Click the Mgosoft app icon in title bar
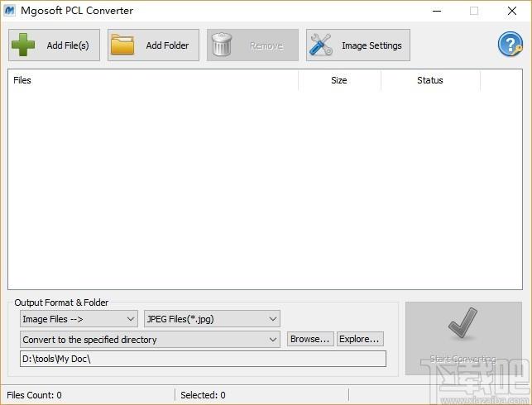 pyautogui.click(x=9, y=11)
